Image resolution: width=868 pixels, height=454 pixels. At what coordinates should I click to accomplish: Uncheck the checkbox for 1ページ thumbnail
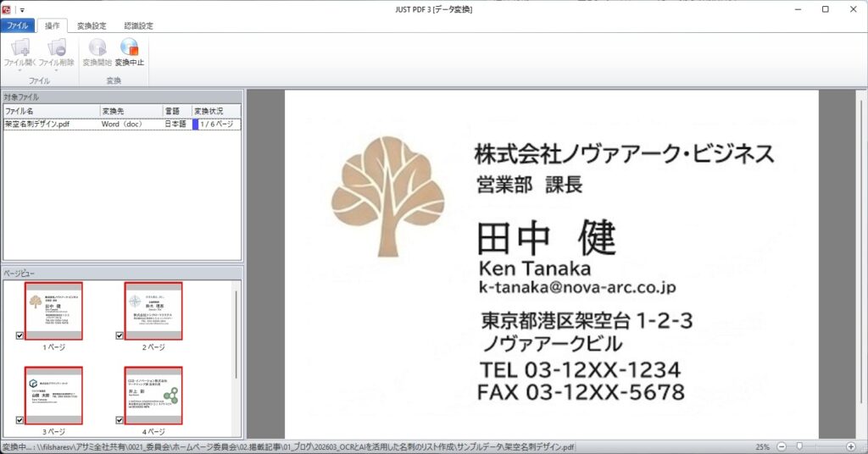[x=20, y=335]
